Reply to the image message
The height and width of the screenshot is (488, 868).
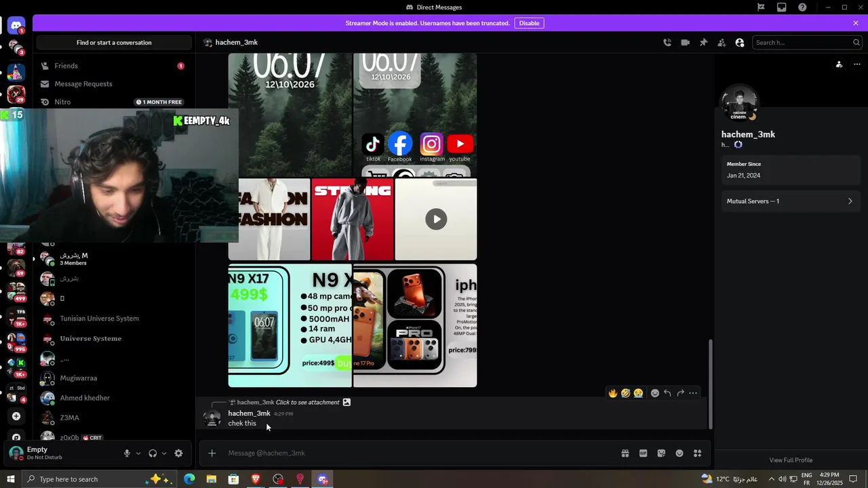pos(668,393)
